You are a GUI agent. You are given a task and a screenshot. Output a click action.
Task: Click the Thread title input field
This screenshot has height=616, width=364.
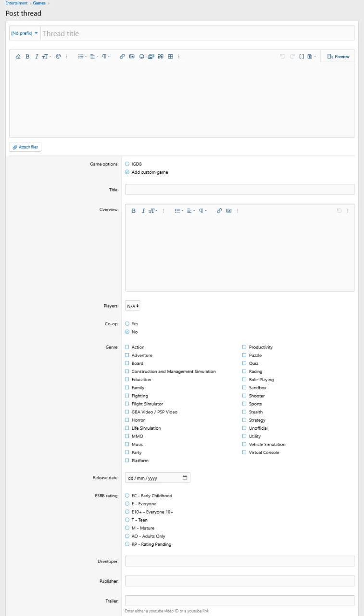click(198, 33)
